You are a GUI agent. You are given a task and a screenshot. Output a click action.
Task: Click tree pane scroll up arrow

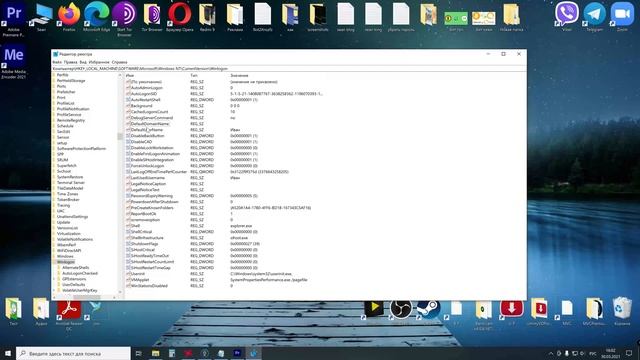pos(120,76)
